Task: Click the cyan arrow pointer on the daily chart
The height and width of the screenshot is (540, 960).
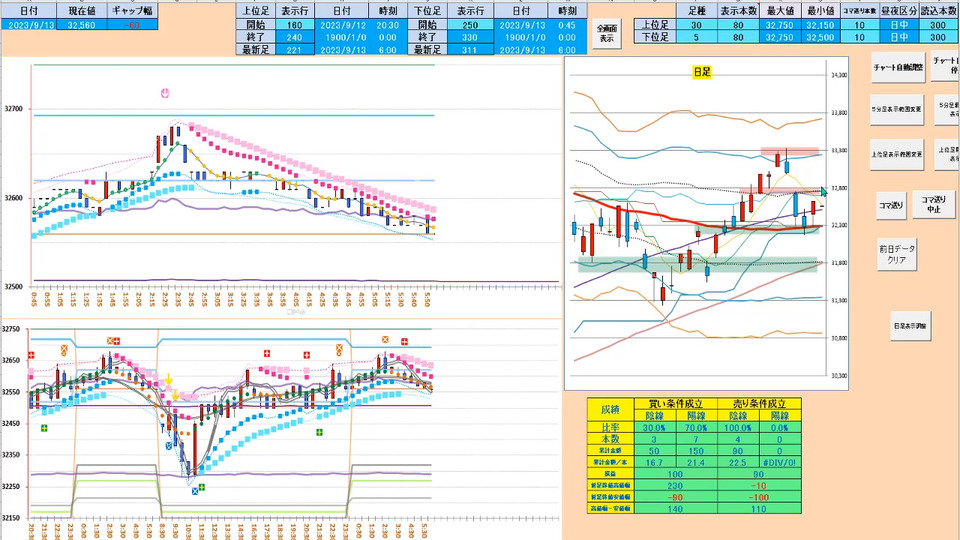Action: pyautogui.click(x=823, y=192)
